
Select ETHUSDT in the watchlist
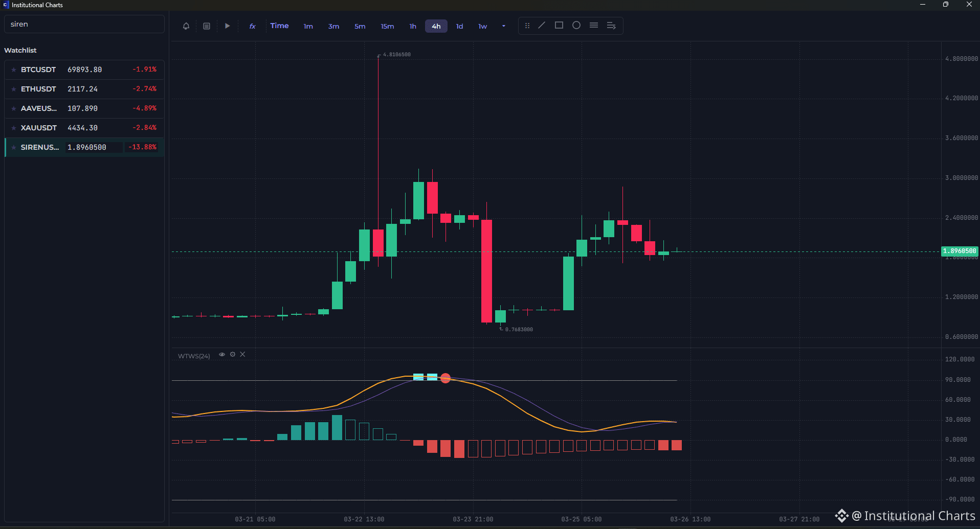coord(84,89)
